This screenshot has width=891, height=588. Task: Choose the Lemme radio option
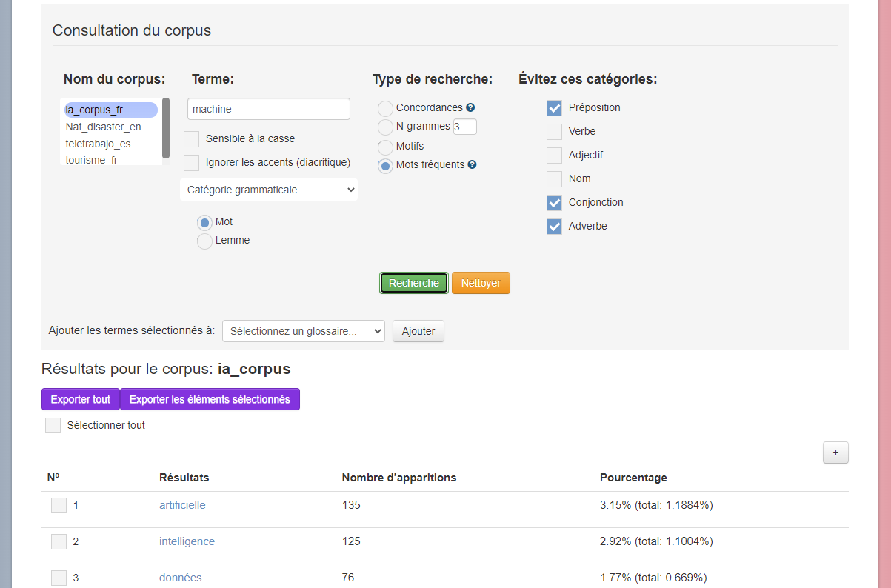tap(204, 241)
